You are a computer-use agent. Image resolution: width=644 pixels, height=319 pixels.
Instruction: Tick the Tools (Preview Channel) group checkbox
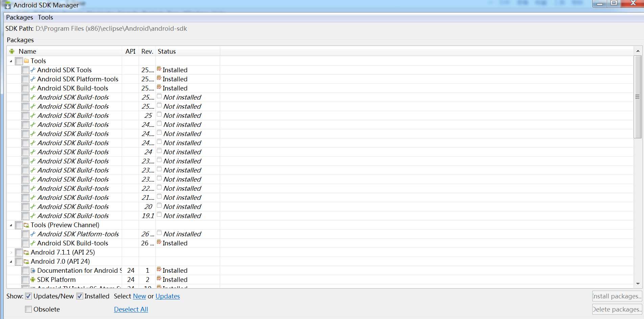(19, 225)
